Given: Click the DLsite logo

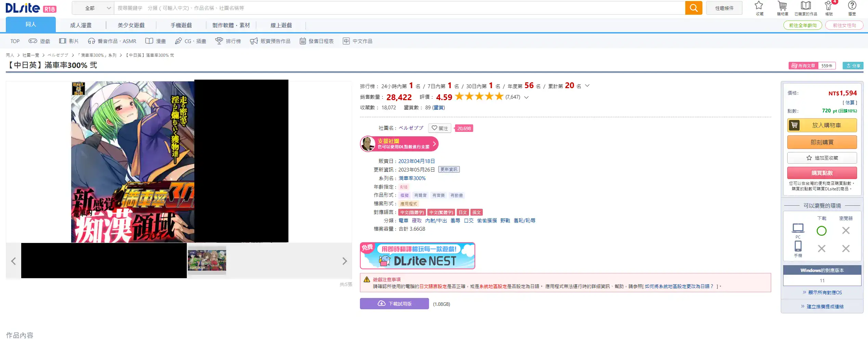Looking at the screenshot, I should [31, 8].
